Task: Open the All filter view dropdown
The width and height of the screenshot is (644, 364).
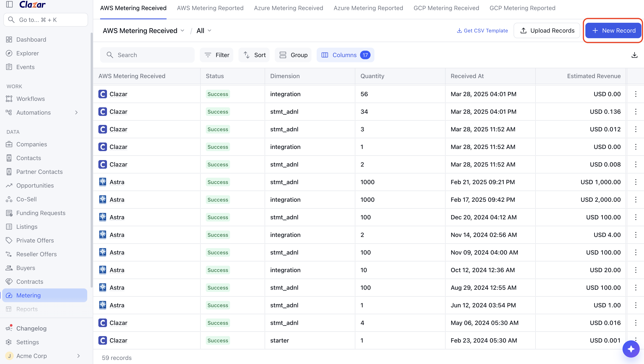Action: point(204,30)
